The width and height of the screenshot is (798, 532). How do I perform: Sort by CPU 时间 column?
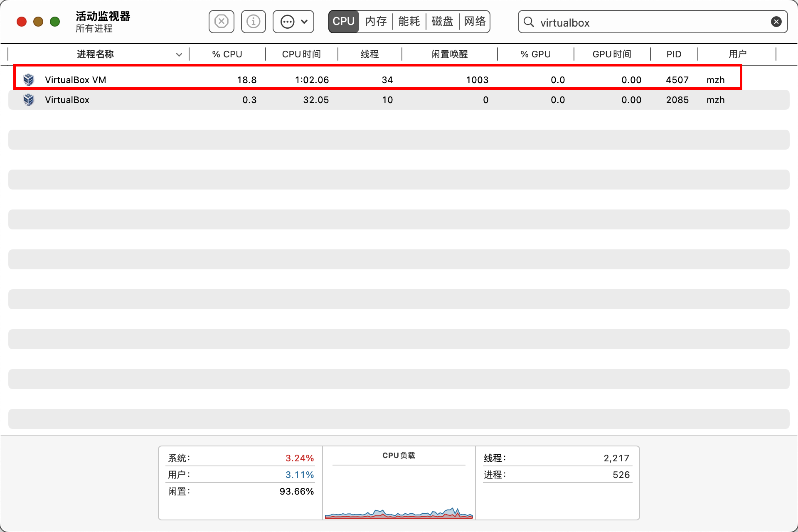tap(301, 54)
